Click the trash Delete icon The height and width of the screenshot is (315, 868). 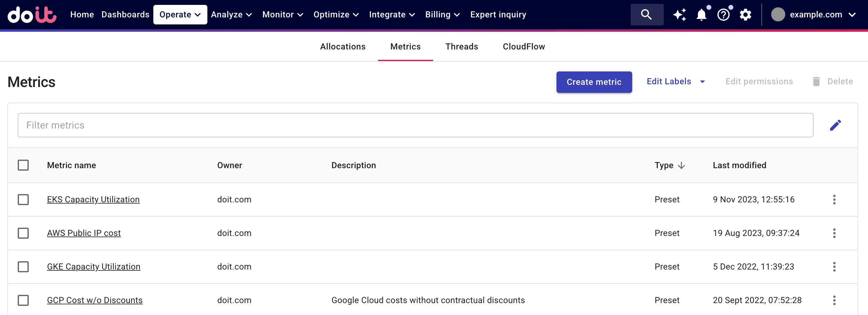point(816,81)
